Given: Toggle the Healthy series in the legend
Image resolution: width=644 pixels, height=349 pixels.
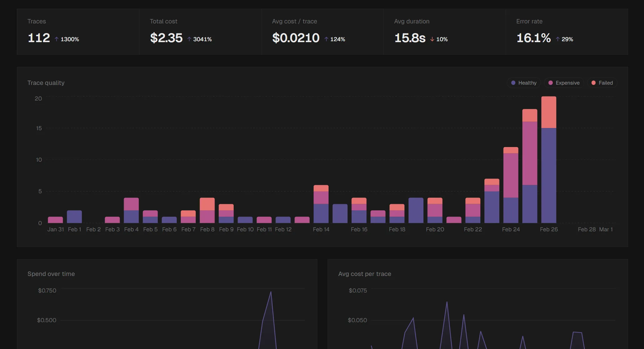Looking at the screenshot, I should [523, 83].
